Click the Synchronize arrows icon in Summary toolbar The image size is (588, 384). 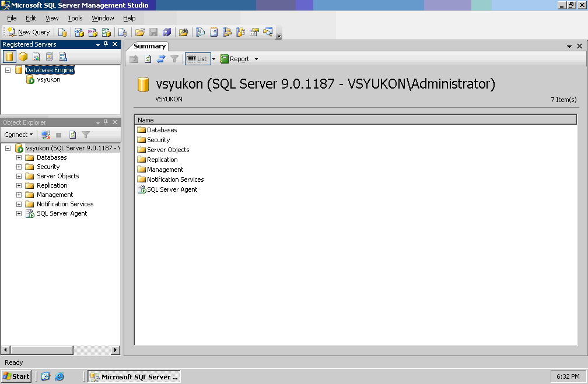click(x=162, y=58)
